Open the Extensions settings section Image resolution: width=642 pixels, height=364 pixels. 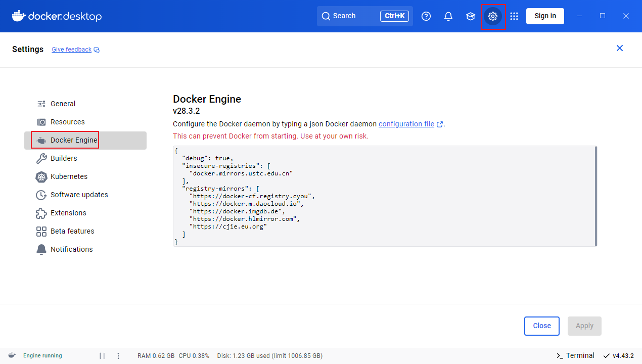(68, 213)
